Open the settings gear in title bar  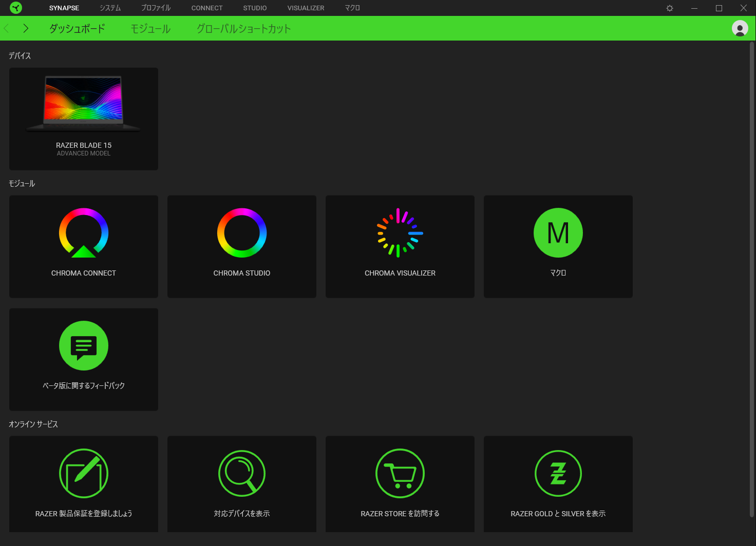click(x=670, y=8)
